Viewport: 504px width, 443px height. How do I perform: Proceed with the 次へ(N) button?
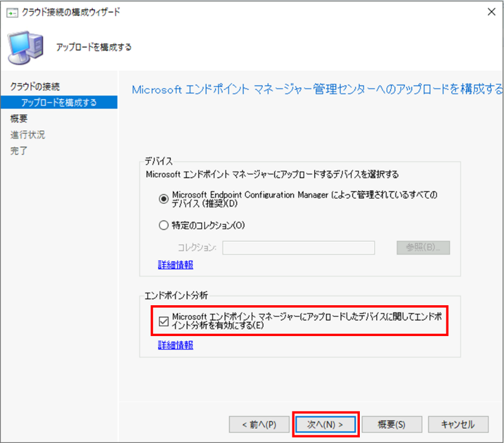tap(326, 424)
